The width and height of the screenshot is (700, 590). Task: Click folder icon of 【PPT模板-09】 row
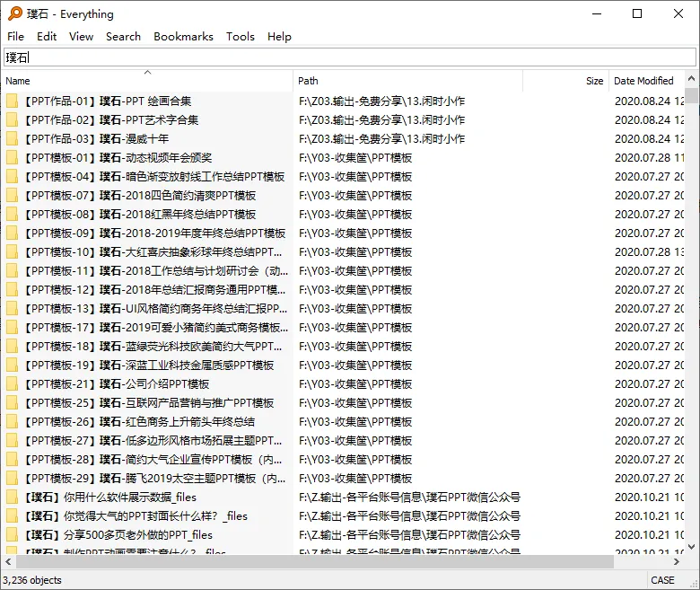tap(12, 233)
